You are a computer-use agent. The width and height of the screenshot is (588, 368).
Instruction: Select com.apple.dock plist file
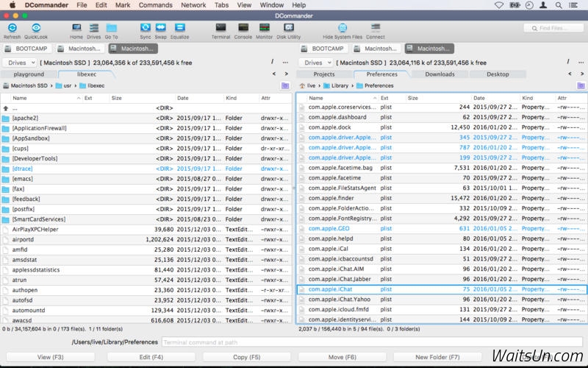coord(442,127)
